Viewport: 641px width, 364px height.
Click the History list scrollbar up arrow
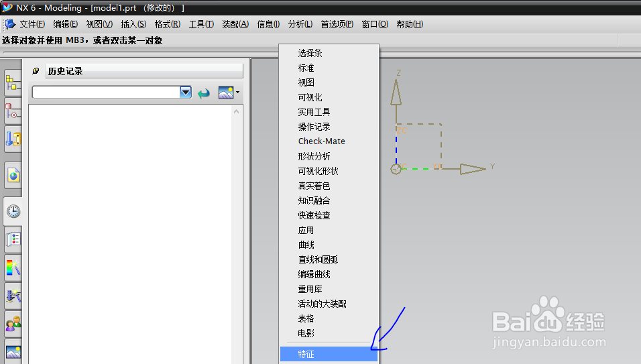(236, 111)
